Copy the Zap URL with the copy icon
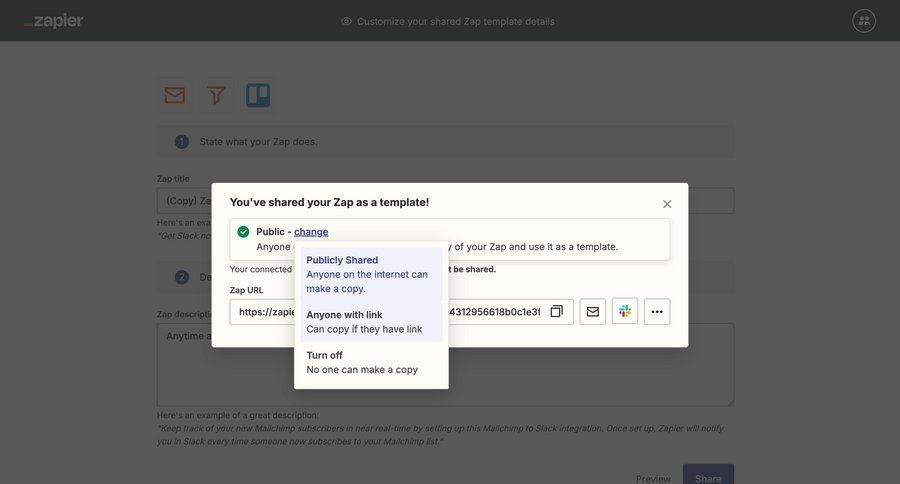 (556, 311)
